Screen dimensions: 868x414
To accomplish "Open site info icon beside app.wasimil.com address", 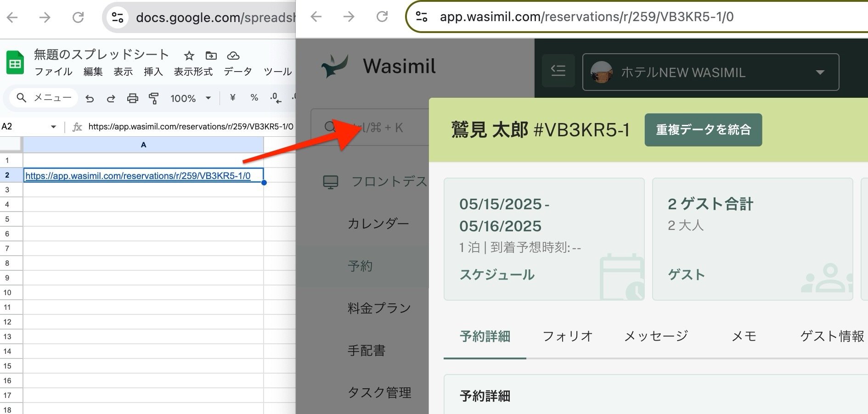I will (x=422, y=17).
